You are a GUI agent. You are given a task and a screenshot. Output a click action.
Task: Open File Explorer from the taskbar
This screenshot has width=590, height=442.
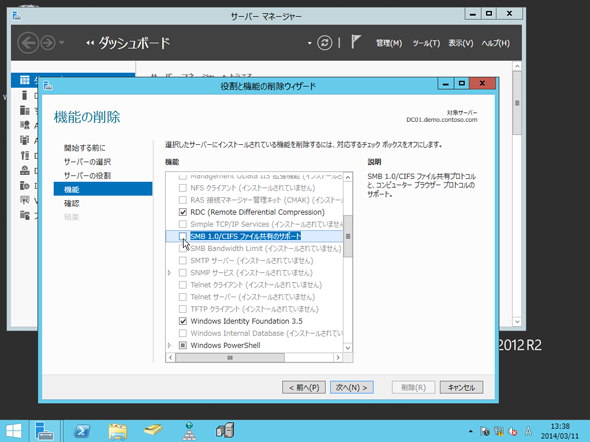click(118, 431)
